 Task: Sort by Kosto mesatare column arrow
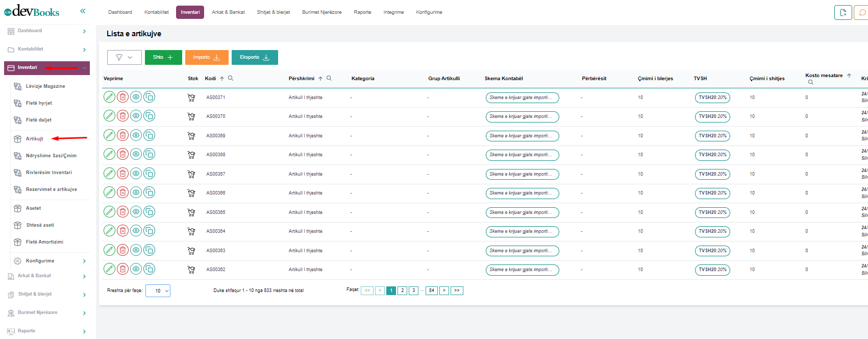click(x=849, y=76)
